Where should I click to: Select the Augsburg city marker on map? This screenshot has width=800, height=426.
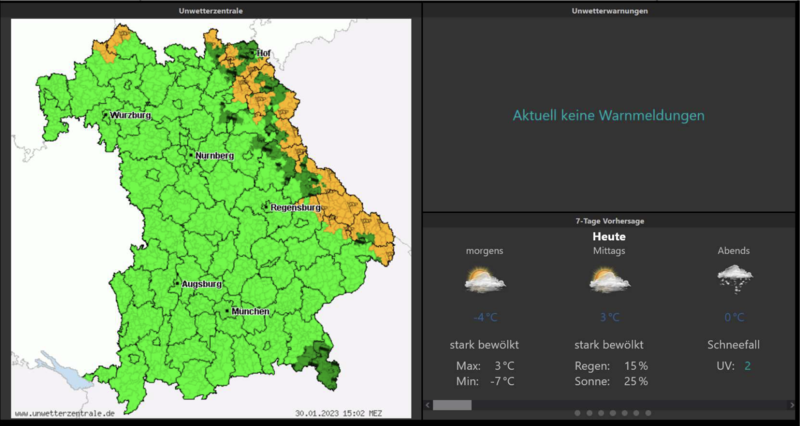tap(178, 283)
